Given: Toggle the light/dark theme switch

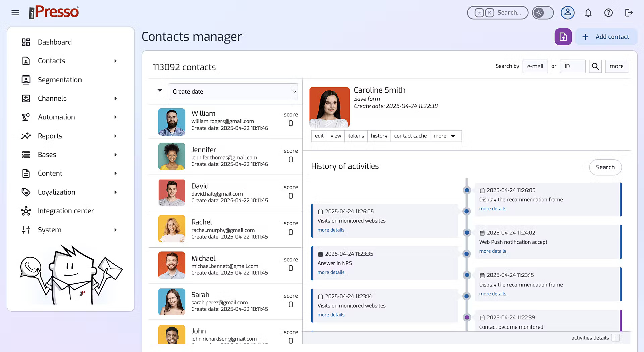Looking at the screenshot, I should click(x=543, y=13).
